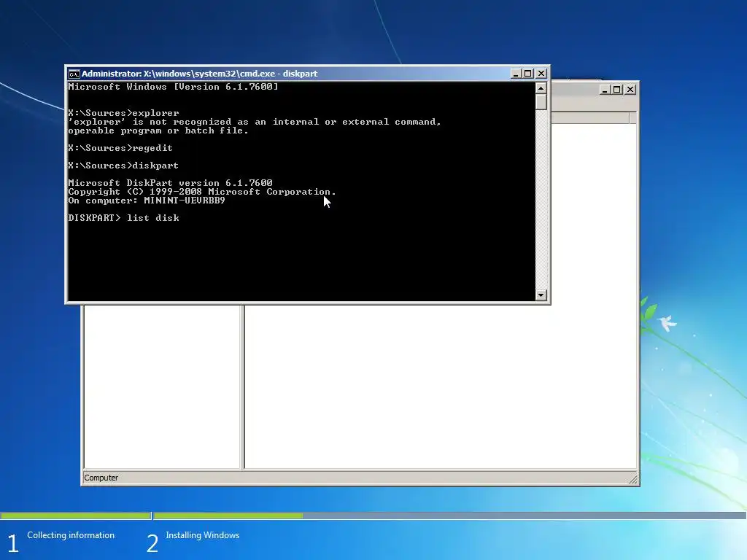Screen dimensions: 747x560
Task: Click the 'Computer' status bar text
Action: coord(101,478)
